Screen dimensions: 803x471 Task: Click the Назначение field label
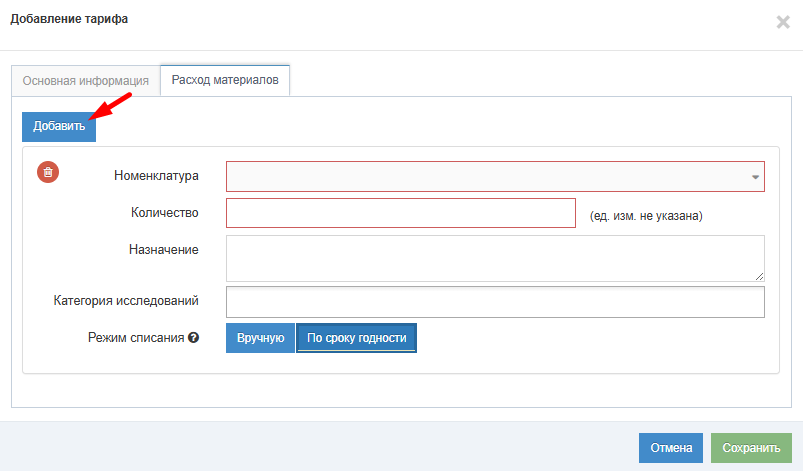coord(164,249)
